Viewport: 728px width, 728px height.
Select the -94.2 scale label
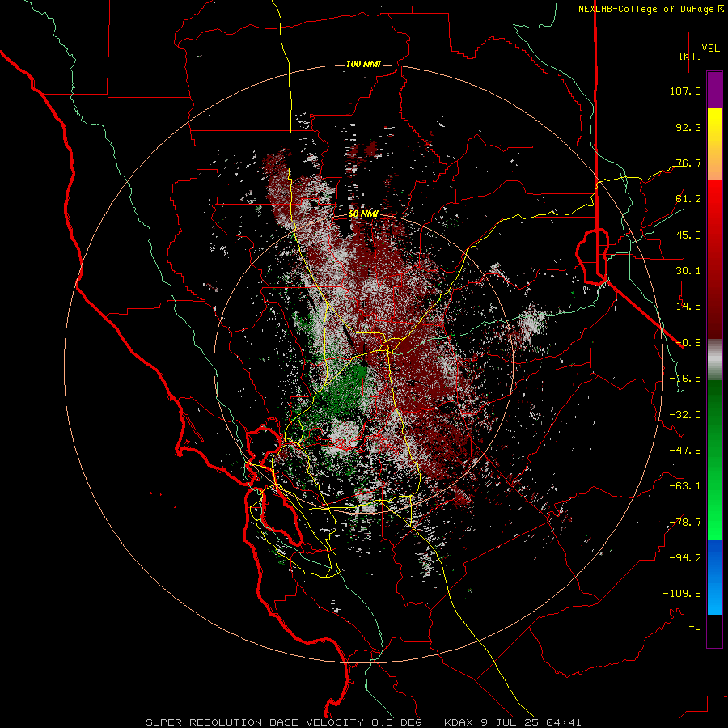pyautogui.click(x=685, y=558)
